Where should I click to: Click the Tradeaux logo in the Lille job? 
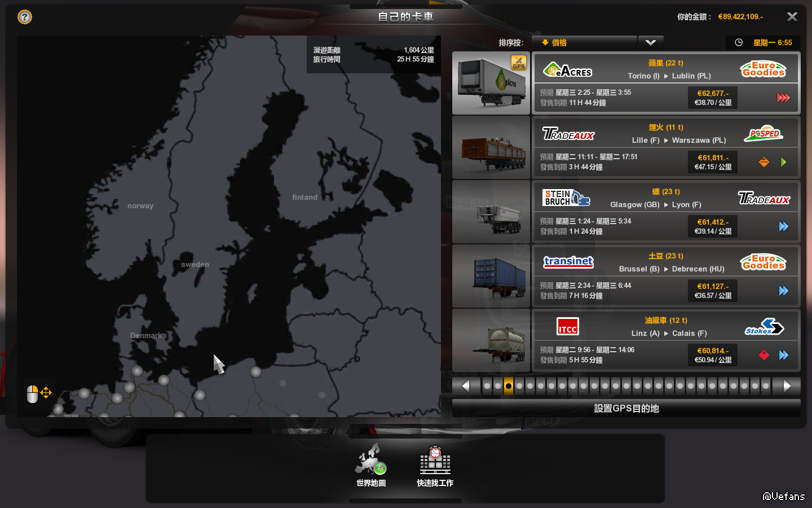pos(568,134)
